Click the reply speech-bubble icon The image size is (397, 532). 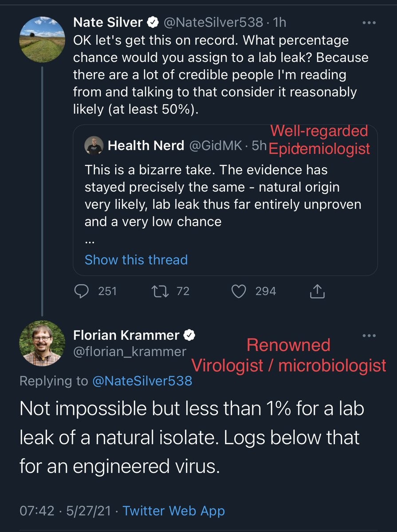point(83,291)
